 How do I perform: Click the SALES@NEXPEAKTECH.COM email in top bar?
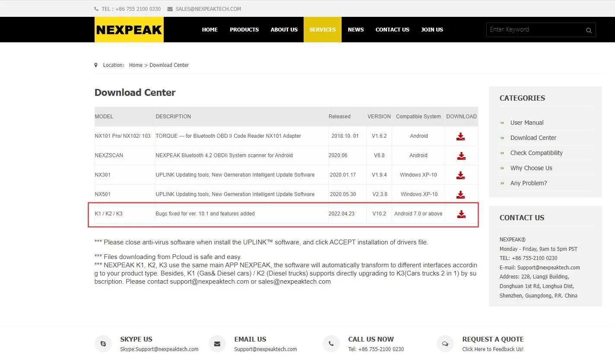[x=208, y=9]
